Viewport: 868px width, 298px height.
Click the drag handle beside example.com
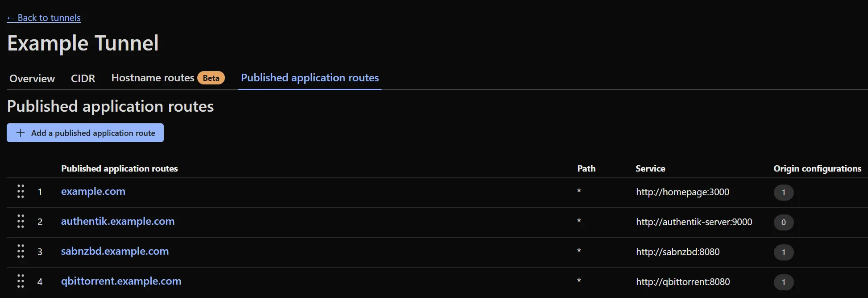point(21,191)
